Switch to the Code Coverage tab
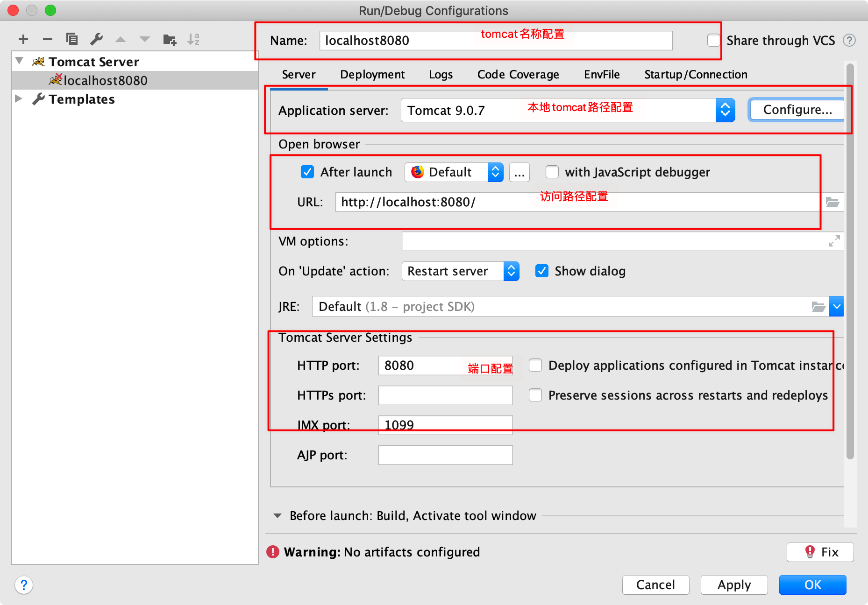This screenshot has width=868, height=605. pyautogui.click(x=518, y=75)
